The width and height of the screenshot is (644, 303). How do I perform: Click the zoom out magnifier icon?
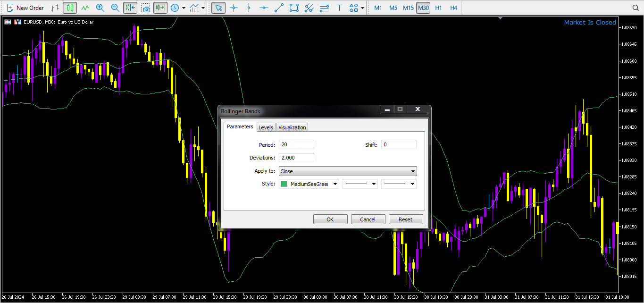click(115, 8)
